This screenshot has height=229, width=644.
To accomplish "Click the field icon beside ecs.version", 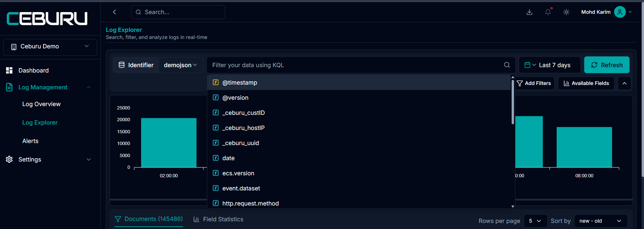I will point(216,173).
